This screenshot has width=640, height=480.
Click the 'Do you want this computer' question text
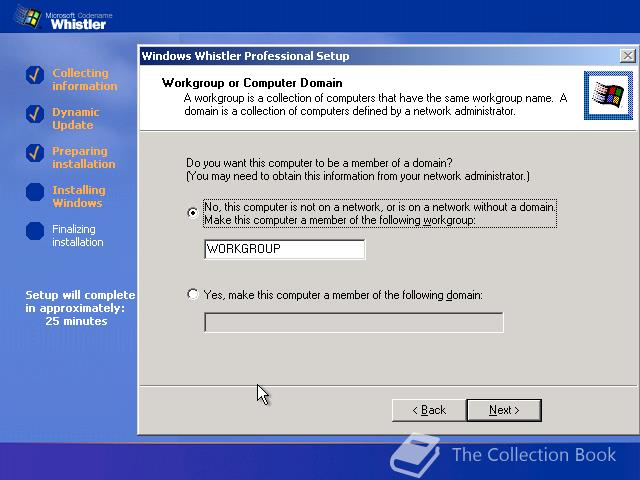pos(319,163)
